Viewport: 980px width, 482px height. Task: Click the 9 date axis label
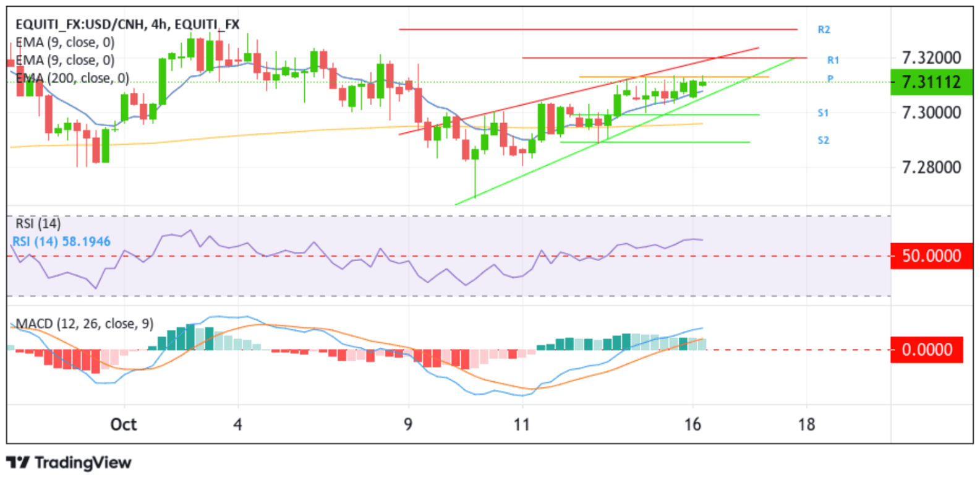pos(408,424)
